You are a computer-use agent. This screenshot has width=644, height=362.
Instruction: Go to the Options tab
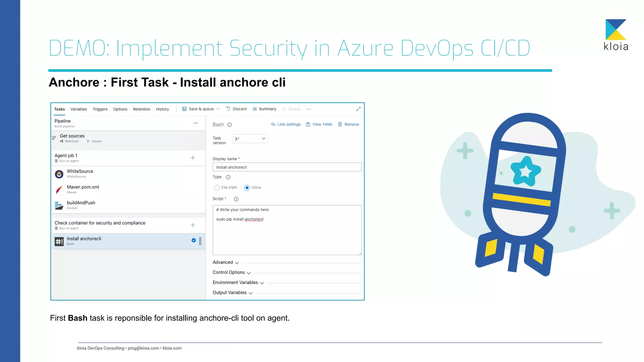click(120, 109)
